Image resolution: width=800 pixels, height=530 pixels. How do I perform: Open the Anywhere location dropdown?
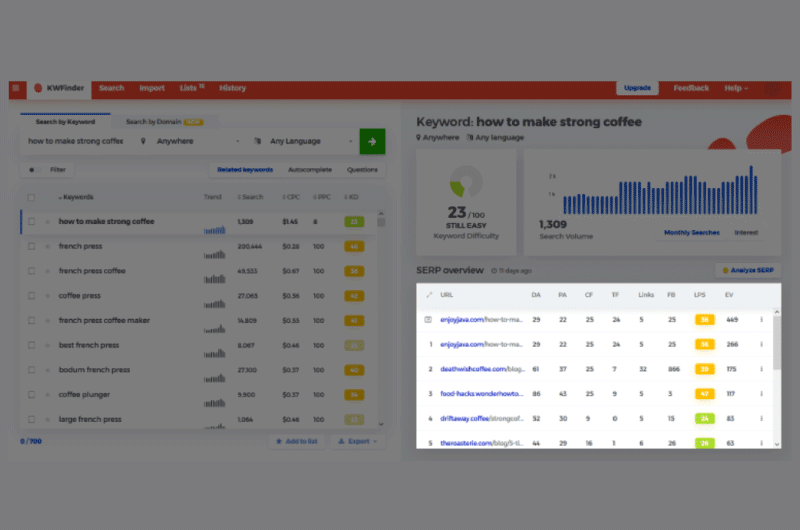[x=198, y=141]
